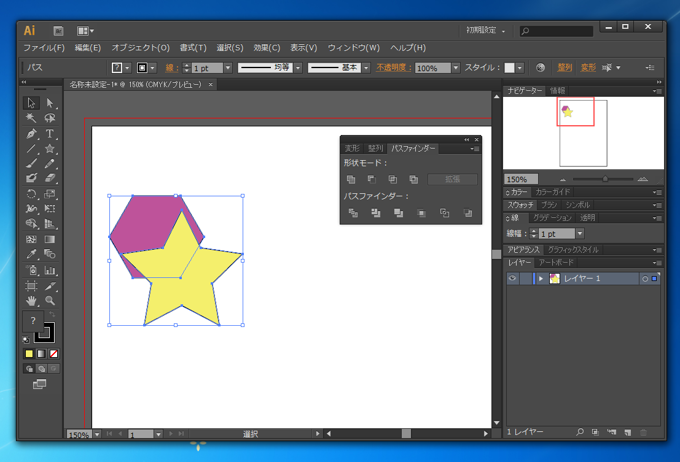Select the Eraser tool
The width and height of the screenshot is (680, 462).
50,178
